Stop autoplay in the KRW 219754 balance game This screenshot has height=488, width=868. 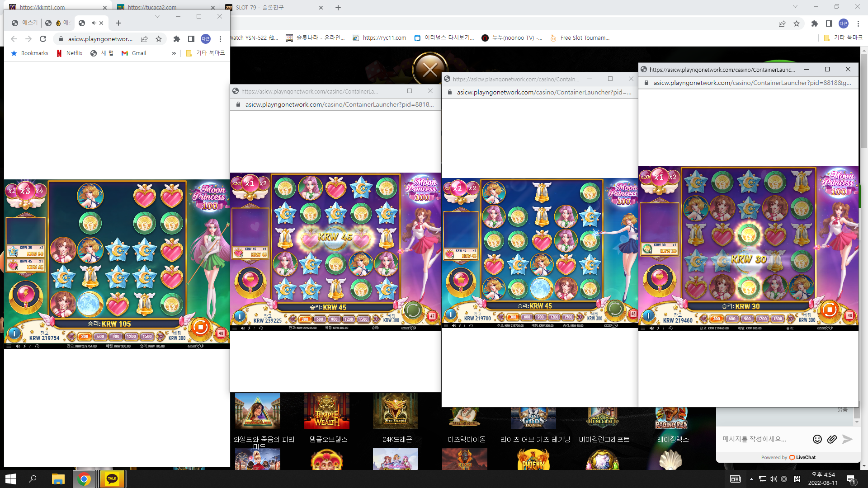[x=200, y=327]
